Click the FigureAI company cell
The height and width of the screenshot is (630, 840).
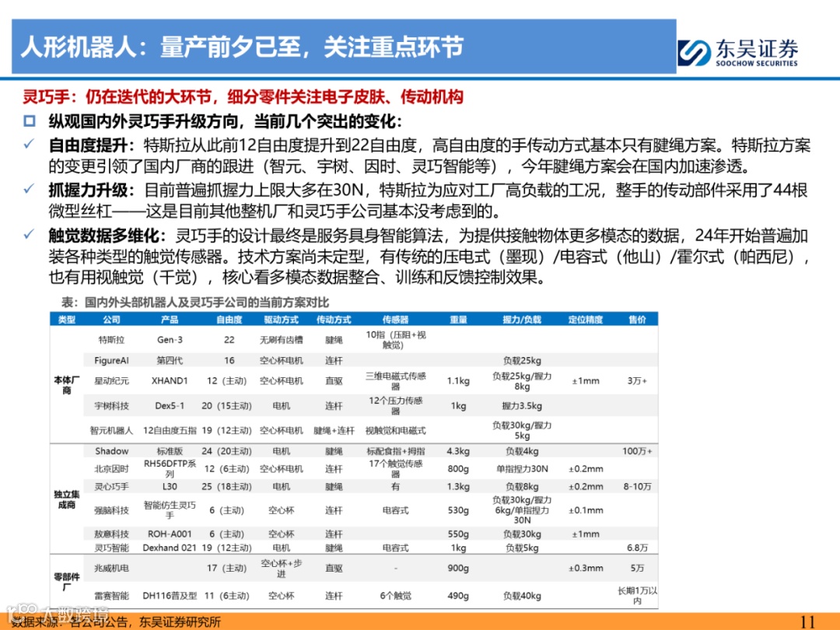coord(111,361)
